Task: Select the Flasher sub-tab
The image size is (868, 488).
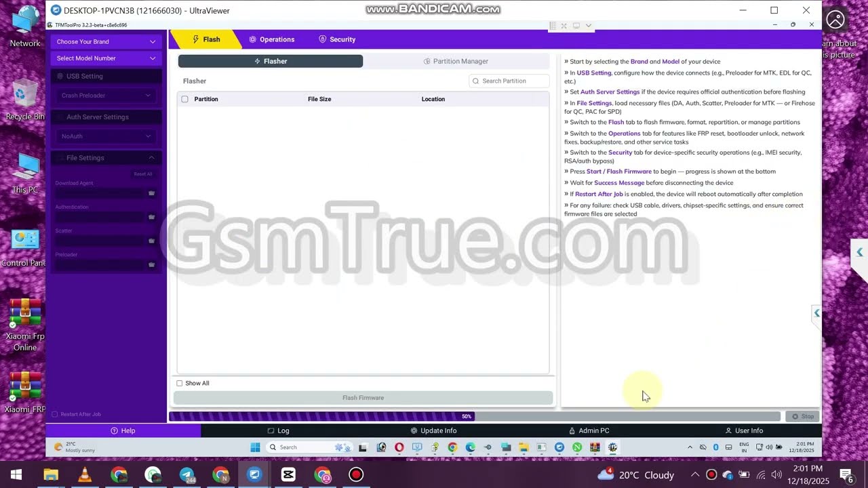Action: [271, 61]
